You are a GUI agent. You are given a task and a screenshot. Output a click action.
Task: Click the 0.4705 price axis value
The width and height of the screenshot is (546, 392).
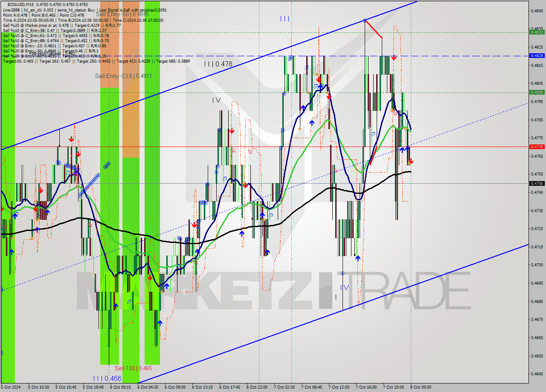coord(537,265)
